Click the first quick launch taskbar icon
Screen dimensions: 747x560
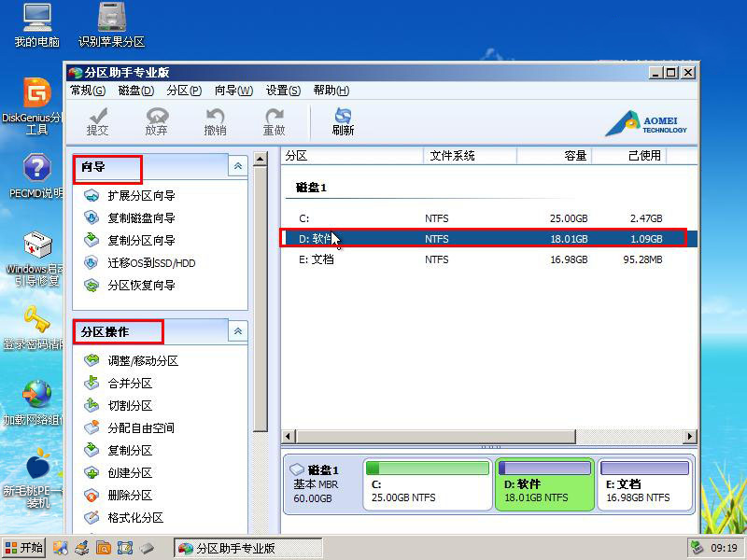[60, 548]
